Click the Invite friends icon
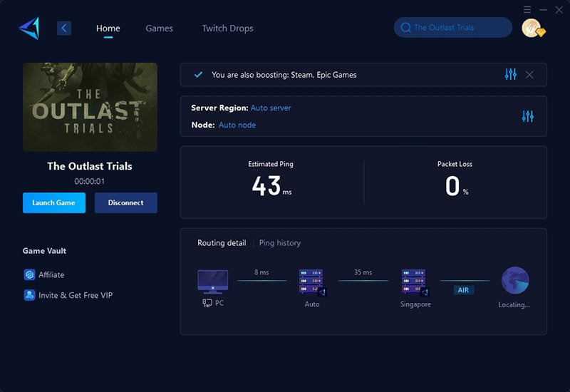The height and width of the screenshot is (392, 570). tap(29, 295)
